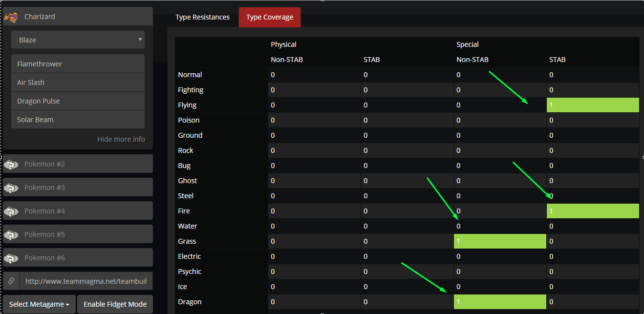The height and width of the screenshot is (314, 644).
Task: Click the Pokemon #4 placeholder icon
Action: click(x=11, y=211)
